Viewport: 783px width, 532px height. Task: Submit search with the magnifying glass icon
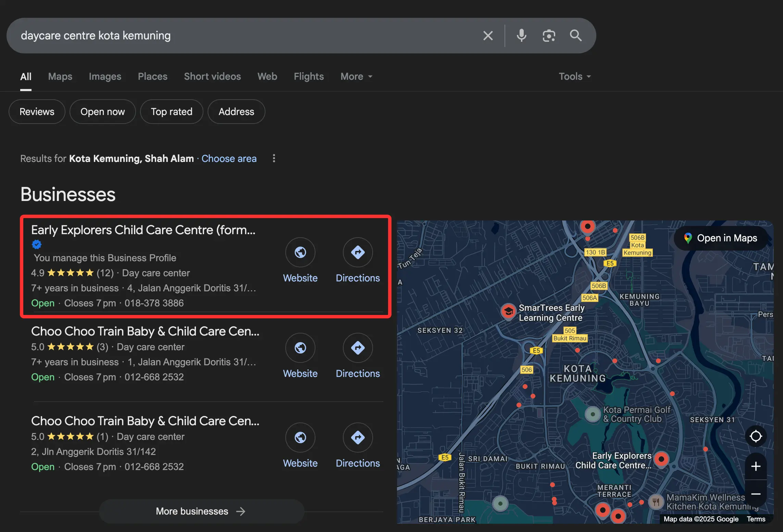(575, 36)
